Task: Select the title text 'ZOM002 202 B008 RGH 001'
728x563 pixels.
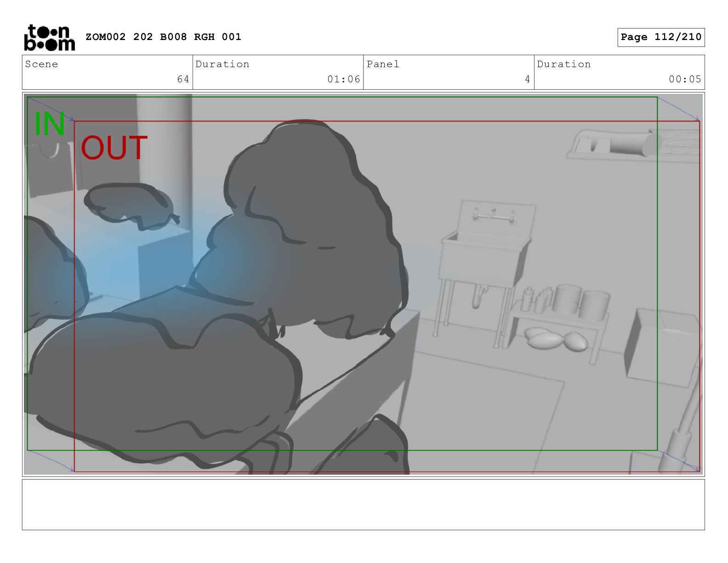Action: tap(163, 37)
